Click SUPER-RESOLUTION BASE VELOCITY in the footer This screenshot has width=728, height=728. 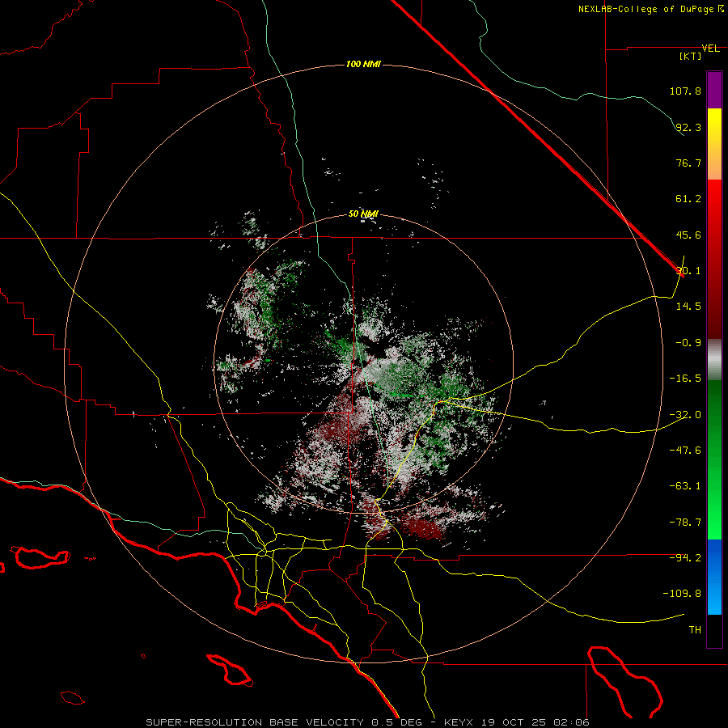pyautogui.click(x=255, y=722)
